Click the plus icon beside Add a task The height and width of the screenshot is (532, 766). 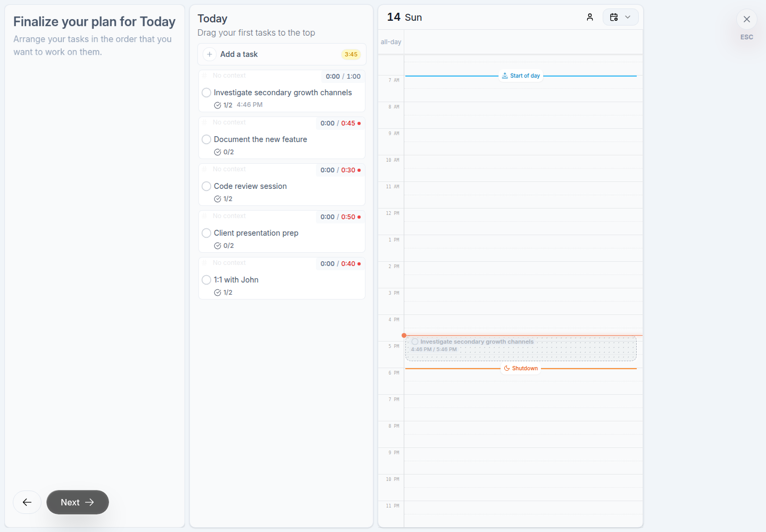(210, 54)
